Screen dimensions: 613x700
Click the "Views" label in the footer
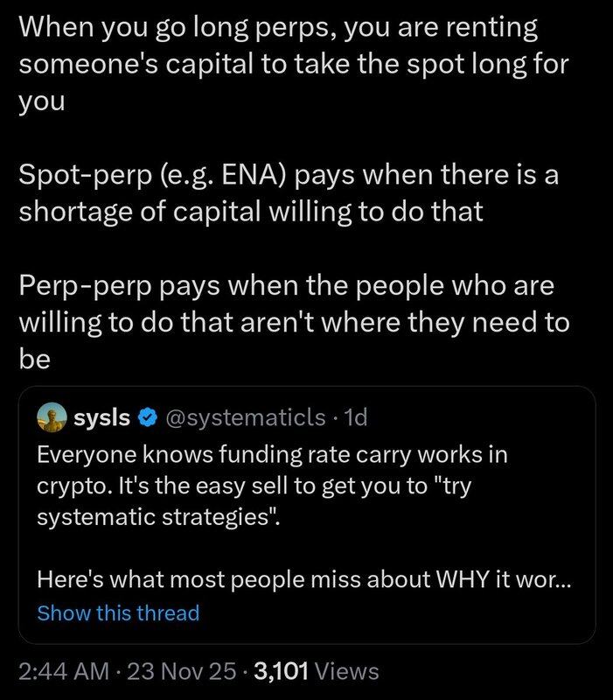coord(345,671)
